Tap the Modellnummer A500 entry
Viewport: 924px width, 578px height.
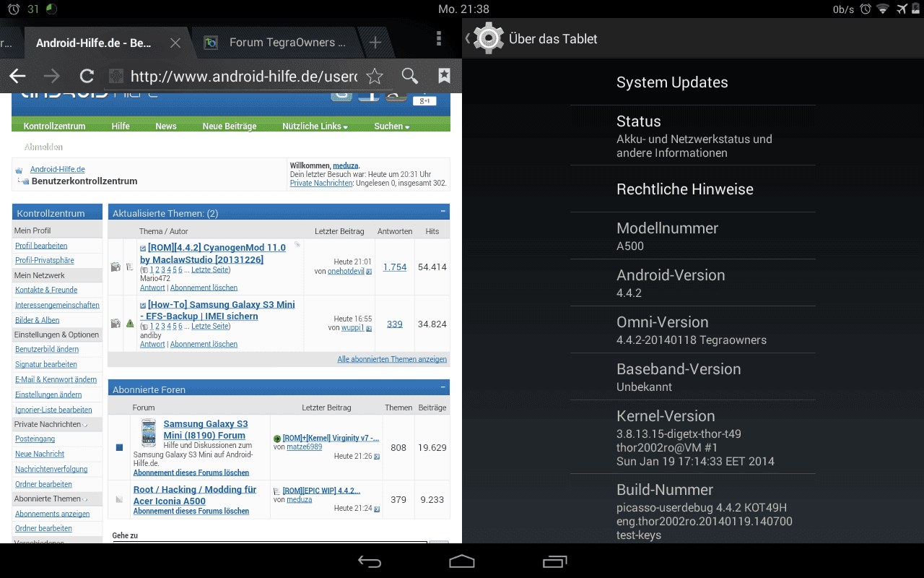tap(693, 236)
